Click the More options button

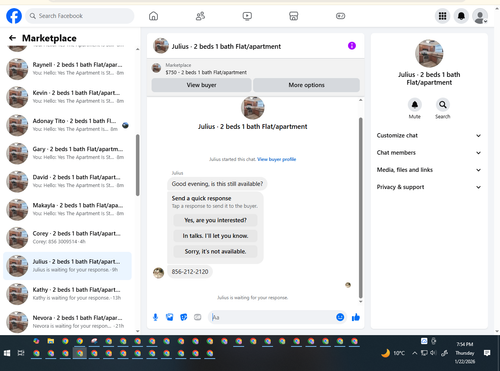(x=306, y=85)
